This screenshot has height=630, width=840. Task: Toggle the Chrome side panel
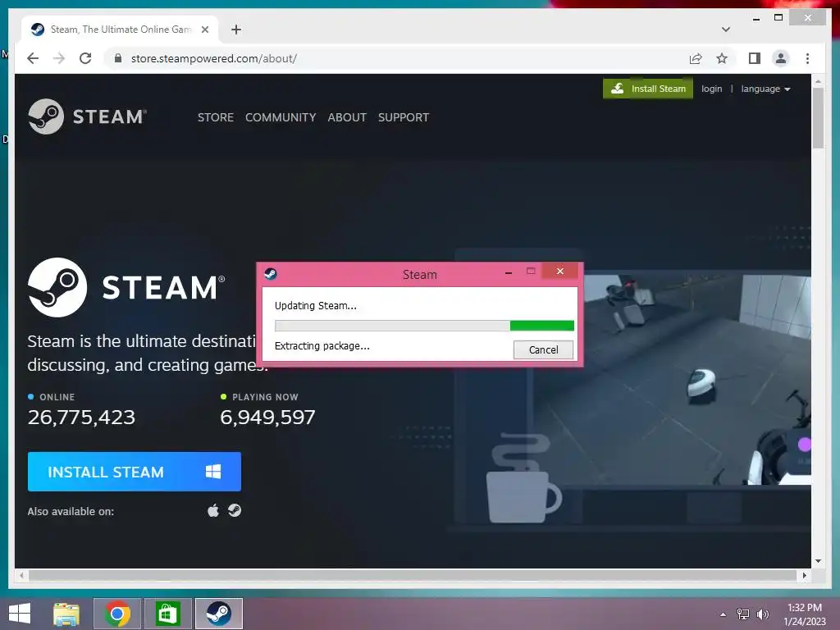coord(755,58)
